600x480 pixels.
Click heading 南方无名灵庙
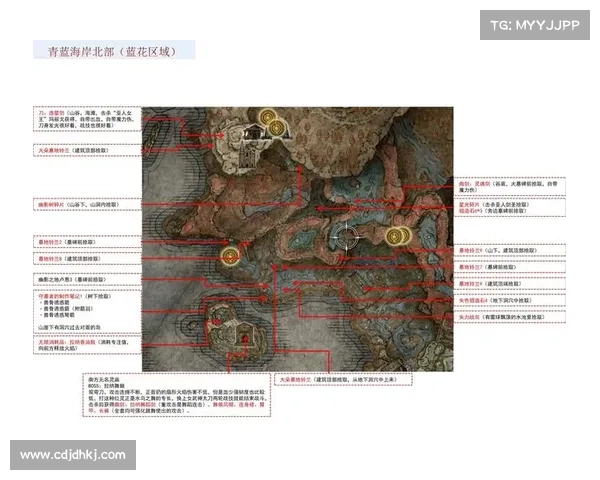pyautogui.click(x=104, y=379)
